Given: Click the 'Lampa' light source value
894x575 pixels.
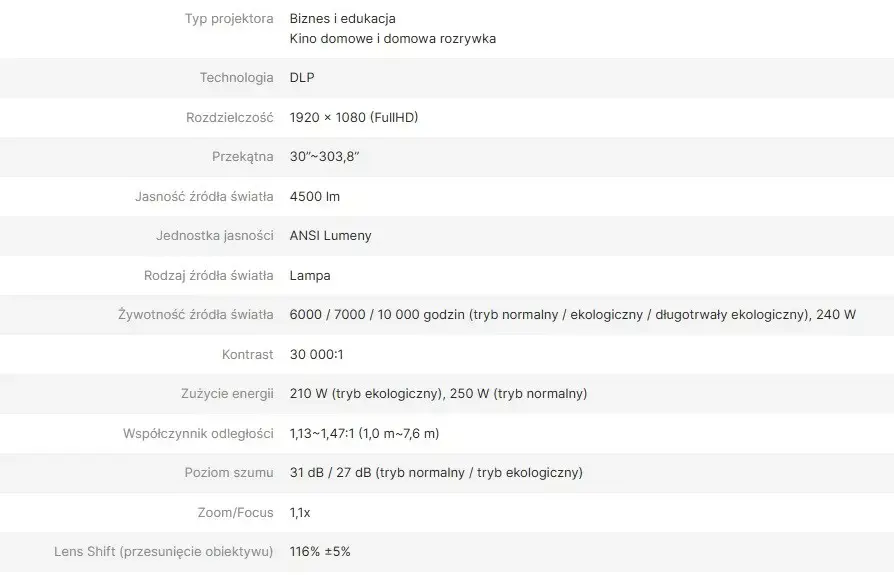Looking at the screenshot, I should click(309, 276).
